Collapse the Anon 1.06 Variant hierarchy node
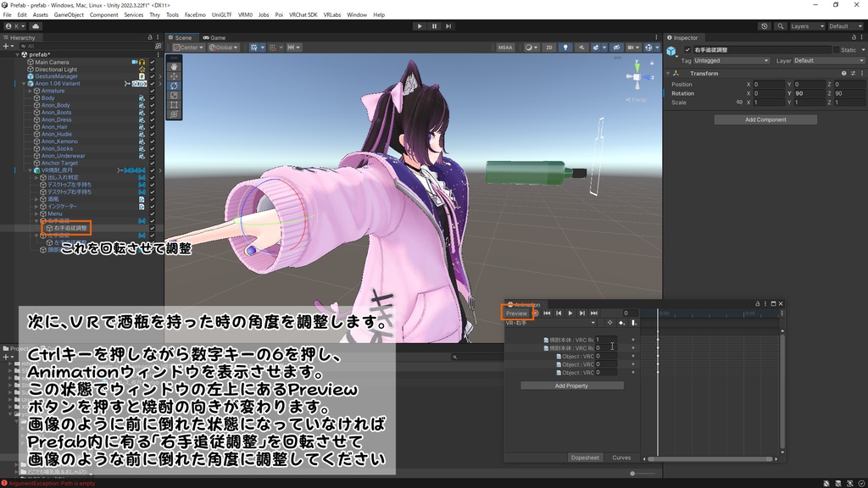The image size is (868, 488). pyautogui.click(x=24, y=84)
